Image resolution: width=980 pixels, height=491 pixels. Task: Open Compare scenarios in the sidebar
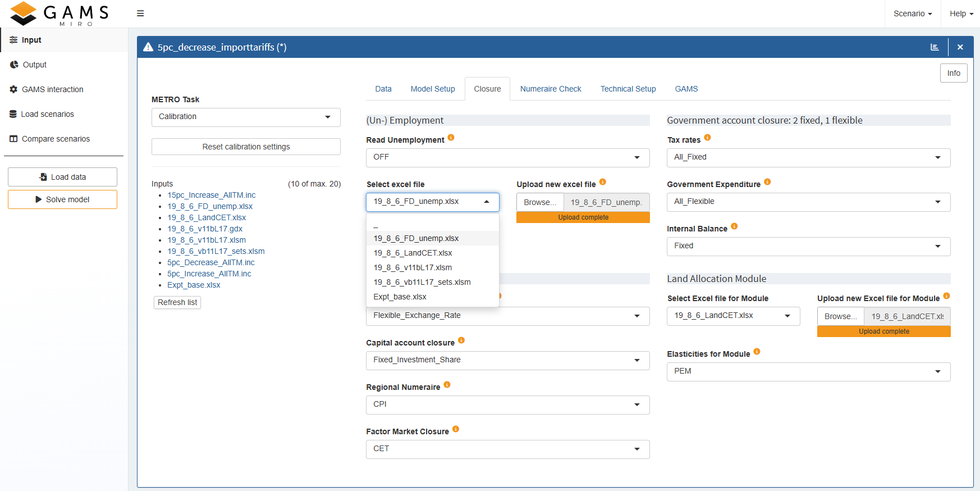click(56, 139)
